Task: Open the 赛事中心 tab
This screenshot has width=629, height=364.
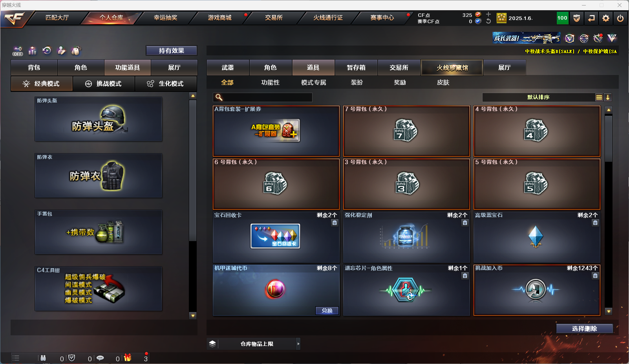Action: pos(382,18)
